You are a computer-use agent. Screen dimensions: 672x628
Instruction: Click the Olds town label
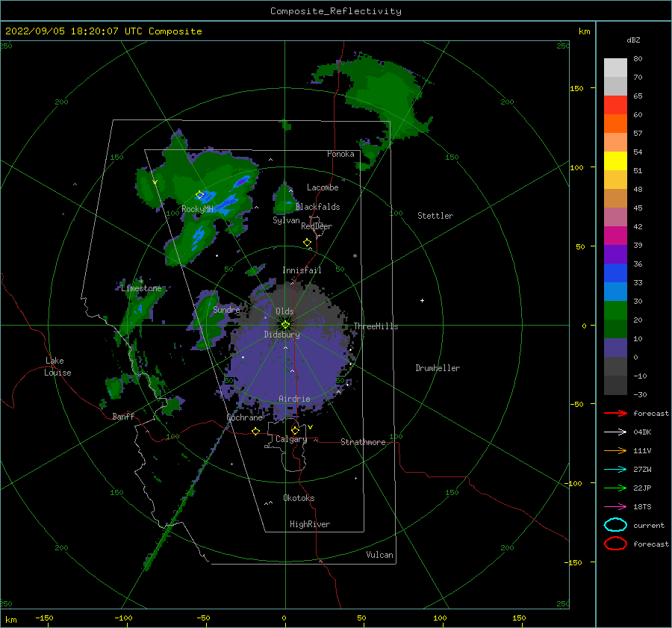[284, 311]
